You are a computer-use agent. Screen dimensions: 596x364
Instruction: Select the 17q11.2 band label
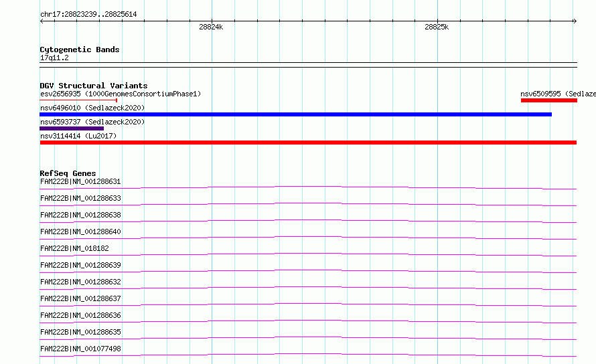click(54, 58)
